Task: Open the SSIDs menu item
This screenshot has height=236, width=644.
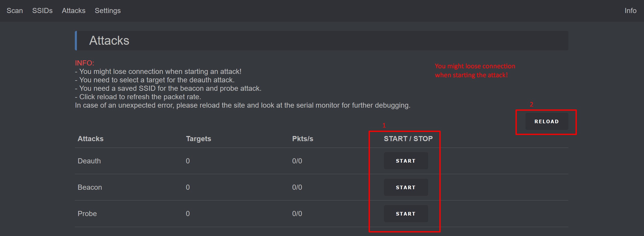Action: pyautogui.click(x=42, y=10)
